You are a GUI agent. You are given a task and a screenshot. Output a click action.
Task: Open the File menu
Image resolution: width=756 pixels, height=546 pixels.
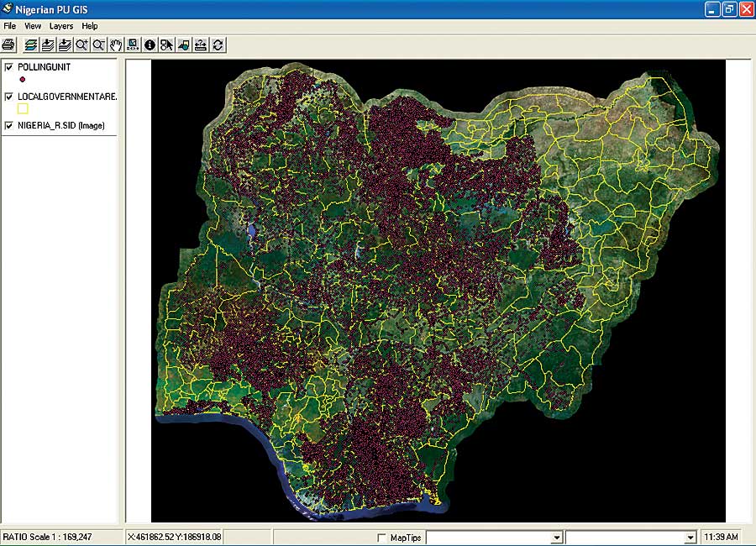pos(10,26)
